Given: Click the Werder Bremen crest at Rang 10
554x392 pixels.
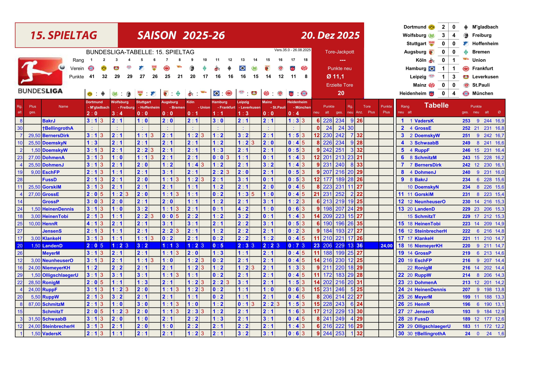Looking at the screenshot, I should click(205, 68).
